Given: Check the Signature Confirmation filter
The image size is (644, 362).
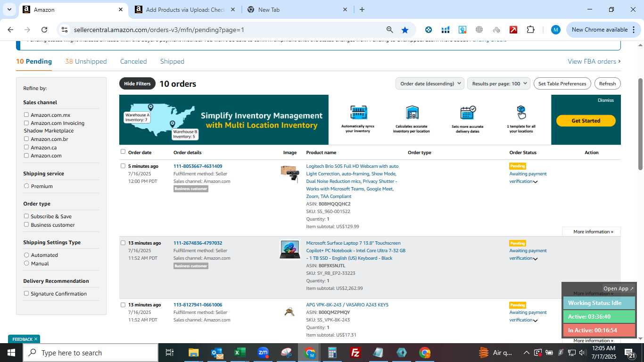Looking at the screenshot, I should point(26,293).
